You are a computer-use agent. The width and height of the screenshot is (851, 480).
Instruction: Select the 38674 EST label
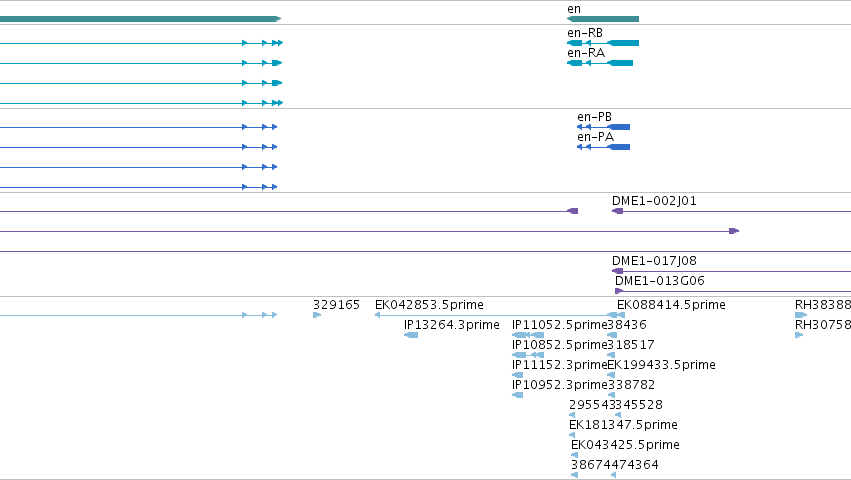coord(590,465)
